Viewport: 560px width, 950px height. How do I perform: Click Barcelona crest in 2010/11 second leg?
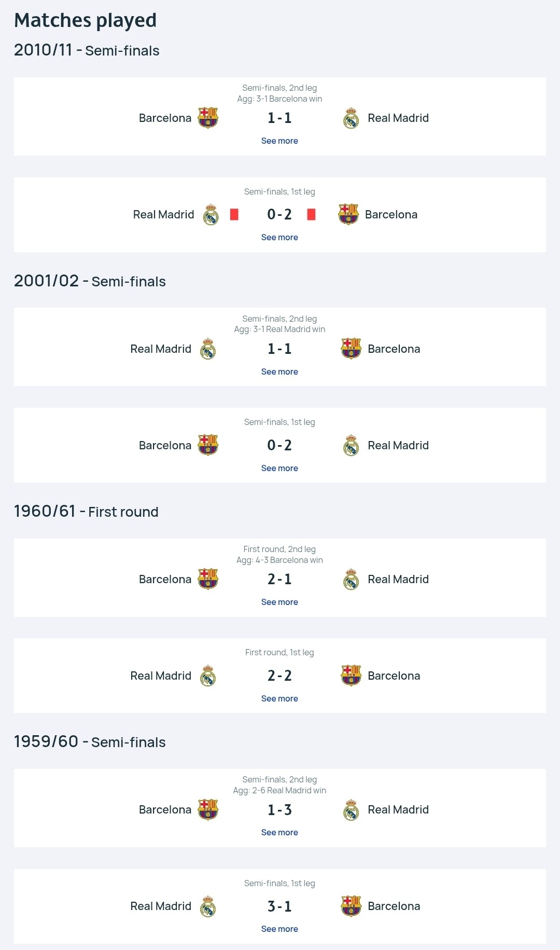pos(208,118)
